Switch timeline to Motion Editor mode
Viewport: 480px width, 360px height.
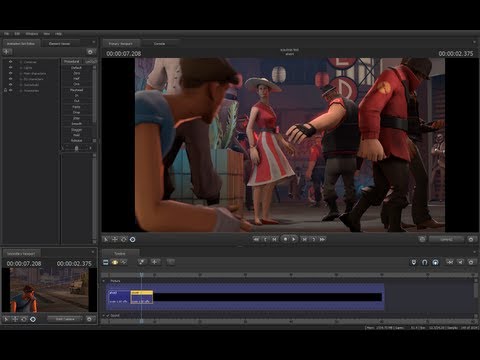click(x=115, y=262)
